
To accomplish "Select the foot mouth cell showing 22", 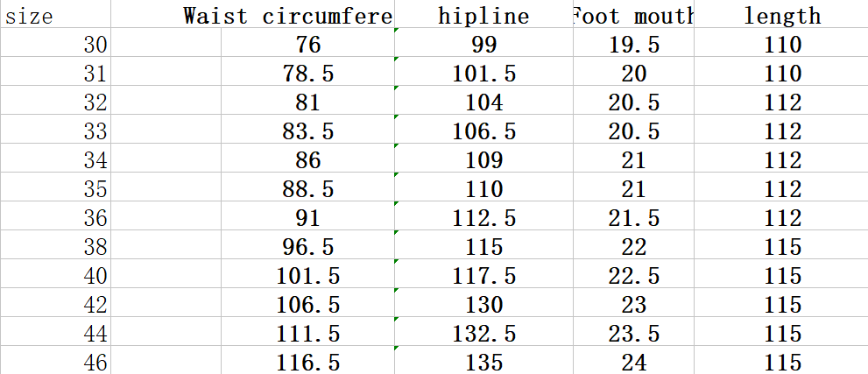I will coord(633,247).
